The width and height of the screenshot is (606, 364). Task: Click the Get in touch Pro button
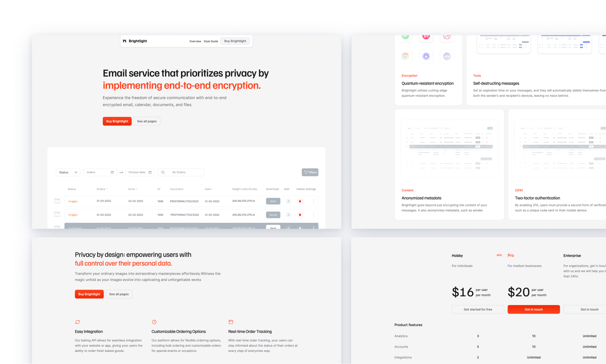[x=533, y=309]
